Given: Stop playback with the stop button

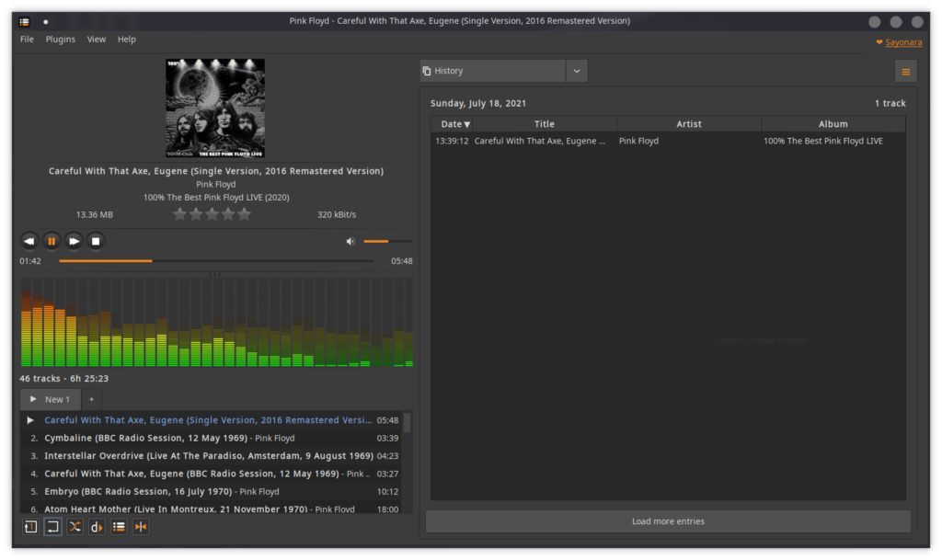Looking at the screenshot, I should click(96, 241).
